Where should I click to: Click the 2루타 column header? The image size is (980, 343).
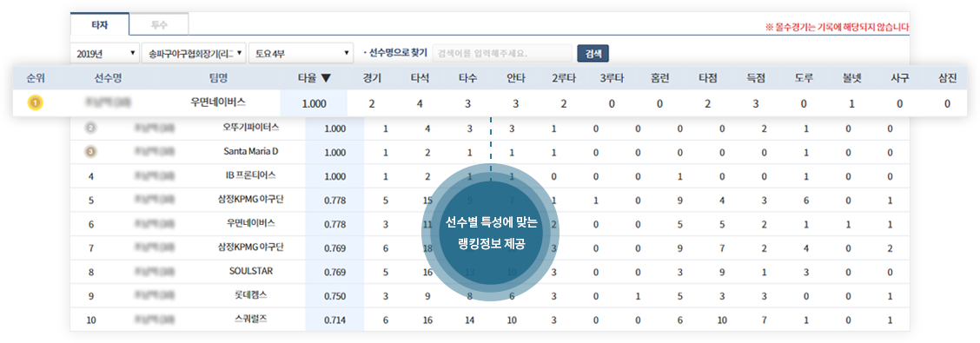click(564, 78)
